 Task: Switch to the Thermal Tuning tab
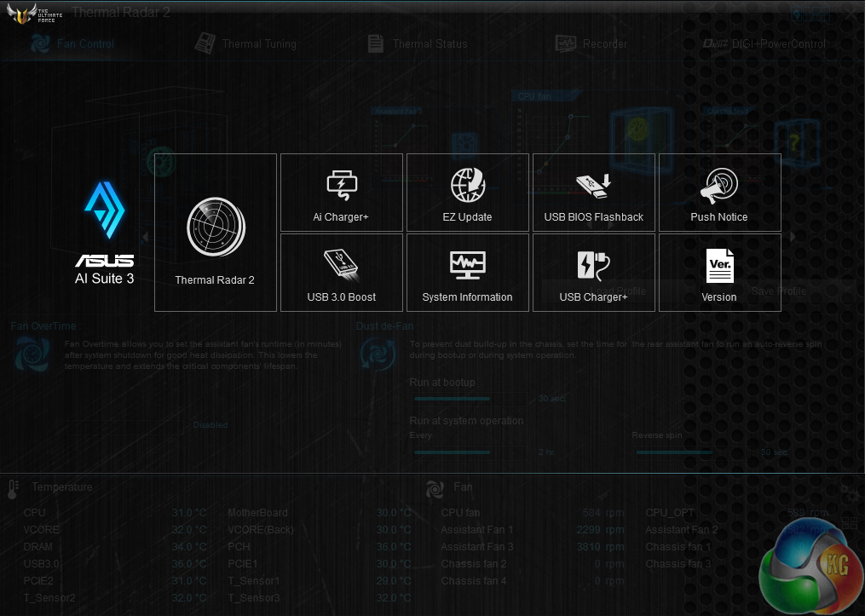[x=245, y=43]
